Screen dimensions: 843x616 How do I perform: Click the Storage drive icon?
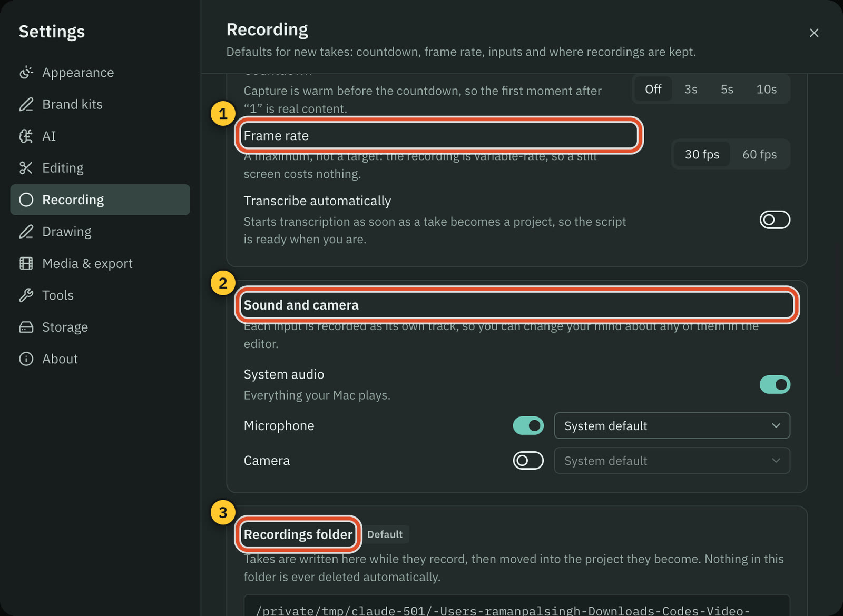tap(26, 327)
